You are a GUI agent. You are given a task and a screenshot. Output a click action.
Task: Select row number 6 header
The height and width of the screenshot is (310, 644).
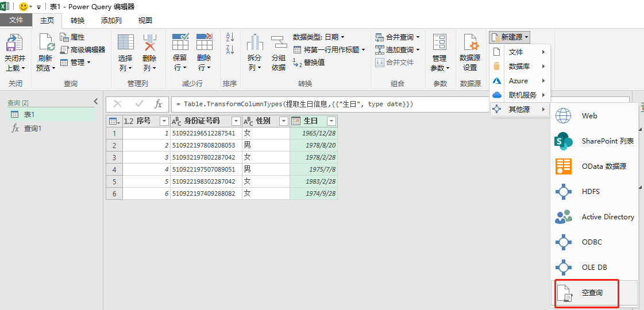pyautogui.click(x=114, y=193)
